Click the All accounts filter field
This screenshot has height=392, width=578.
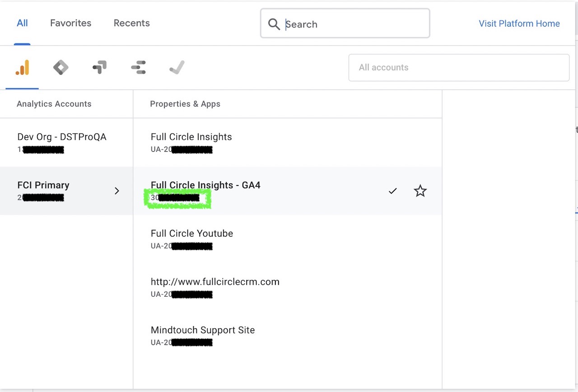tap(459, 68)
